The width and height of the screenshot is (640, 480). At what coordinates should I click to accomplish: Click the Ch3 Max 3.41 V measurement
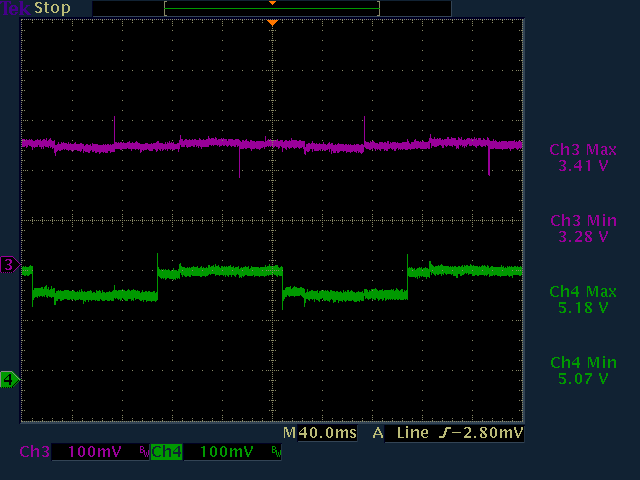581,158
